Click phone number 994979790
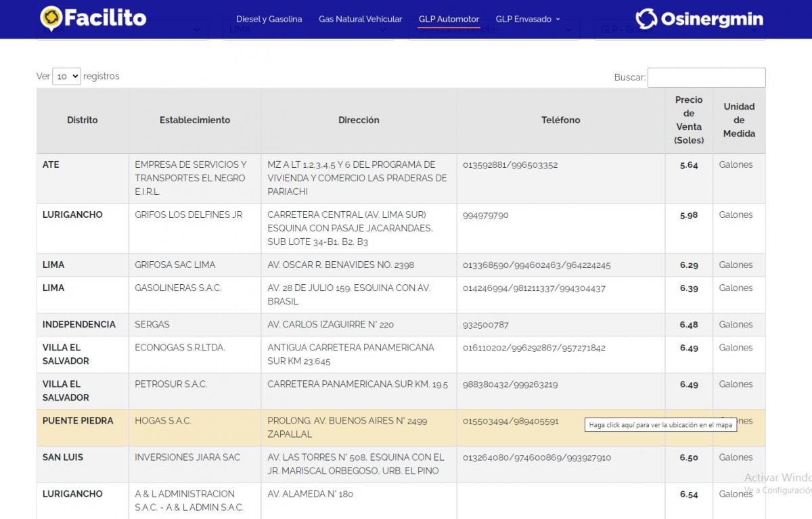812x519 pixels. click(x=486, y=215)
